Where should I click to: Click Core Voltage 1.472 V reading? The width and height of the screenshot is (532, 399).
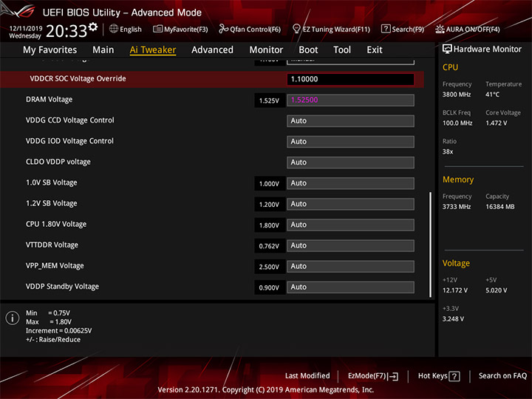click(496, 123)
